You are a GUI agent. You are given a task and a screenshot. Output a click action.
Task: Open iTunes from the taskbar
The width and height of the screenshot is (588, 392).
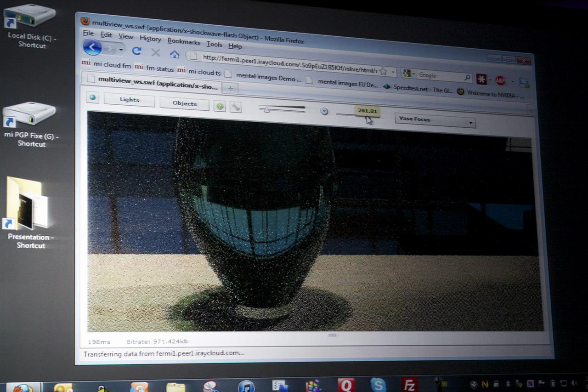246,386
